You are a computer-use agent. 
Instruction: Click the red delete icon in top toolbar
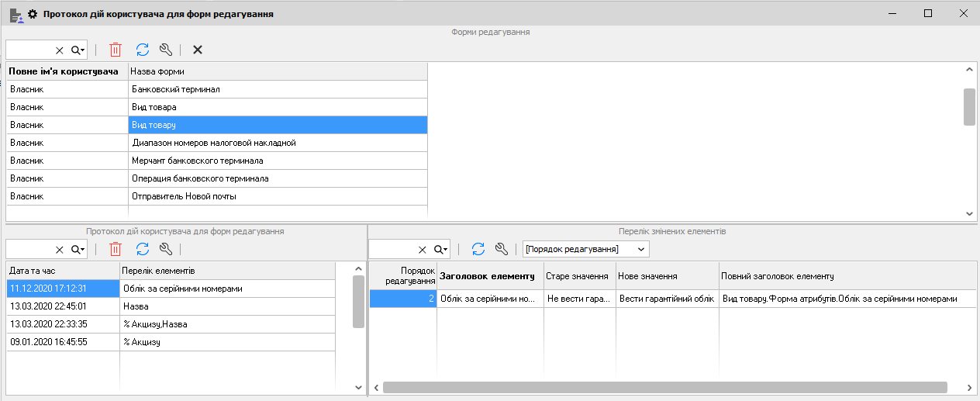(x=116, y=50)
